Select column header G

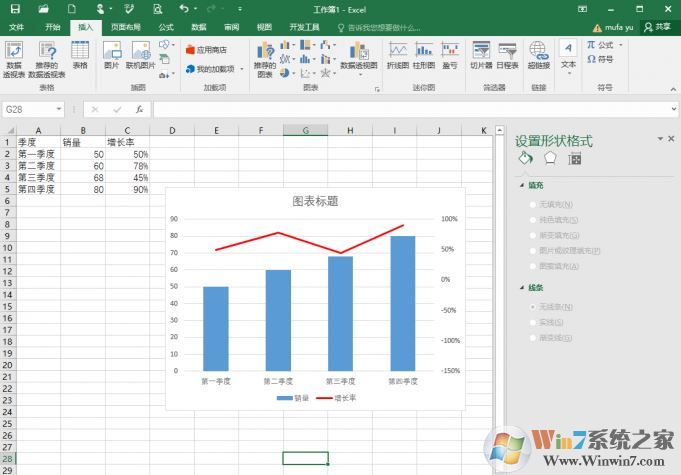click(306, 130)
